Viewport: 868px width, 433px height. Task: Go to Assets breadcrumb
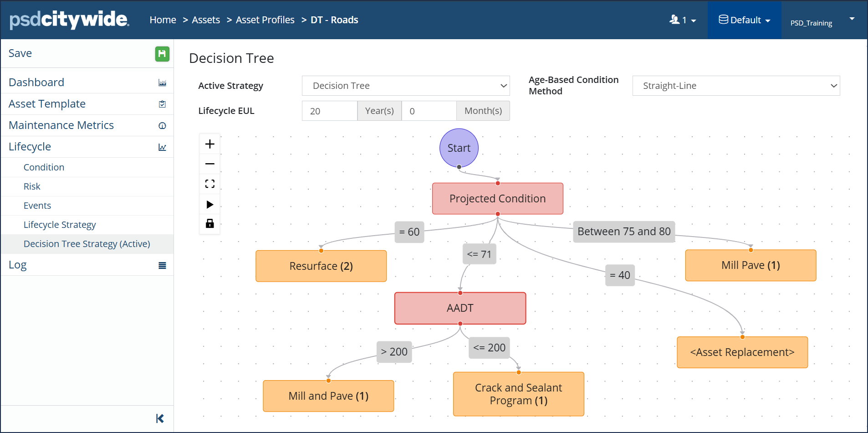coord(206,20)
